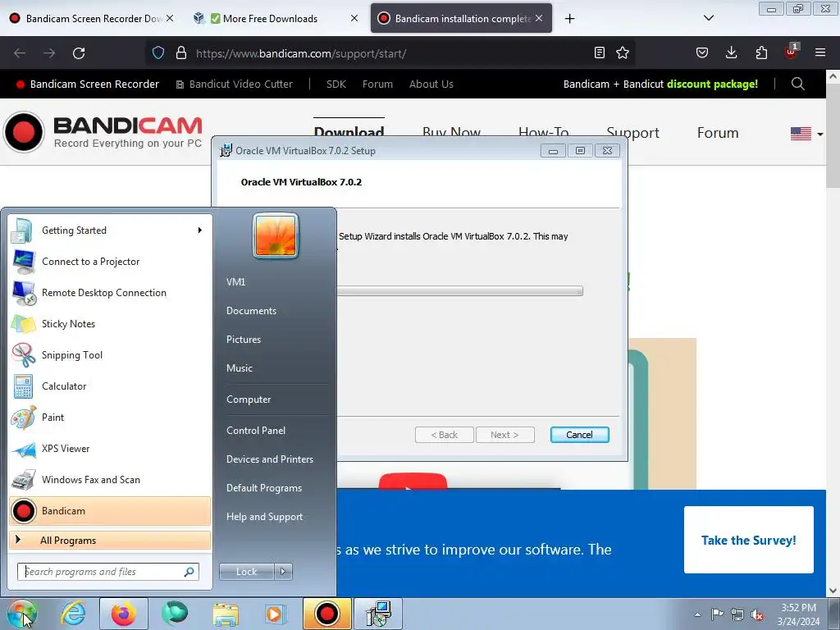Screen dimensions: 840x630
Task: Open Action Center flag icon
Action: pos(717,614)
